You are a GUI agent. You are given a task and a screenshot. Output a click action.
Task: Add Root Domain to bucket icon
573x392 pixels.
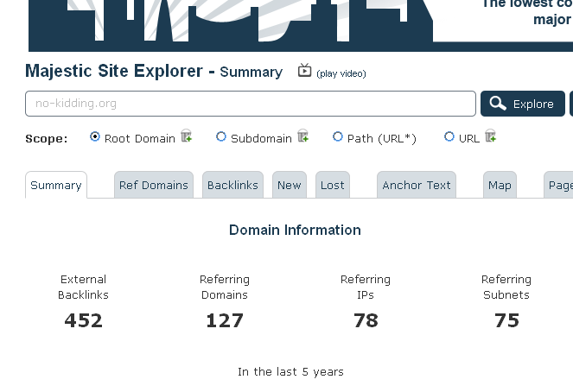[187, 136]
